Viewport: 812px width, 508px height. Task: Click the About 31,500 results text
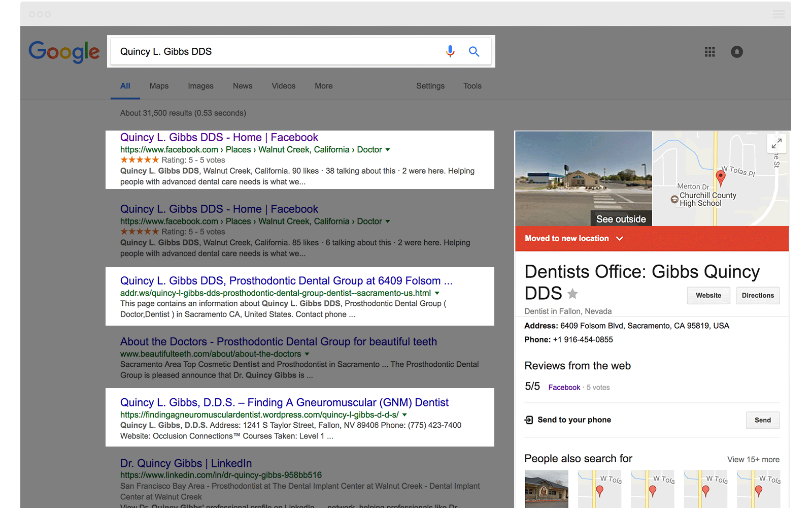pos(183,113)
